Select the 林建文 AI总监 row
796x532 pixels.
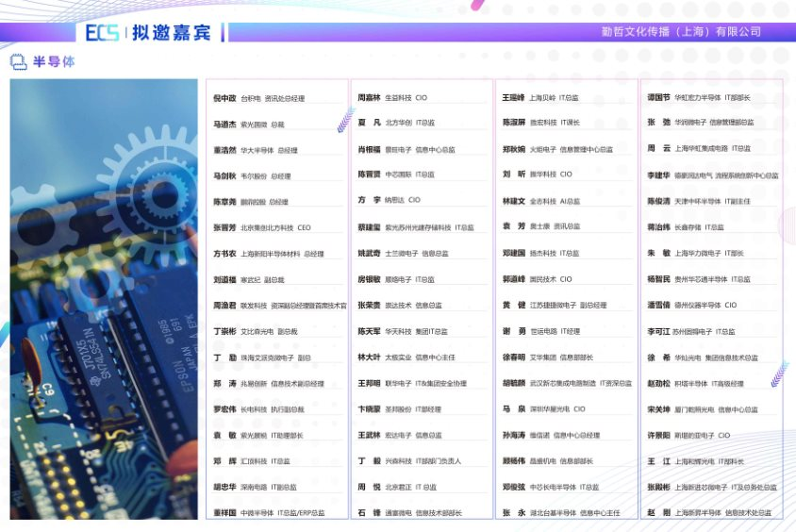[x=541, y=202]
